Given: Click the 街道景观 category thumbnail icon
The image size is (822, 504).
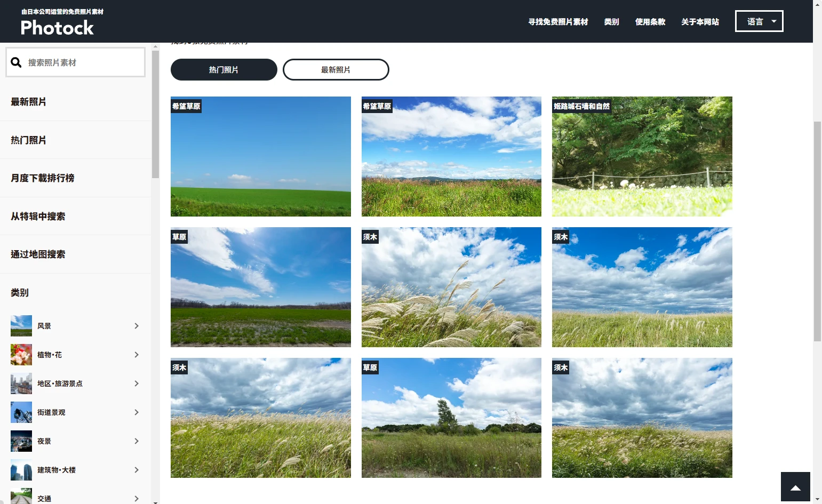Looking at the screenshot, I should tap(21, 412).
